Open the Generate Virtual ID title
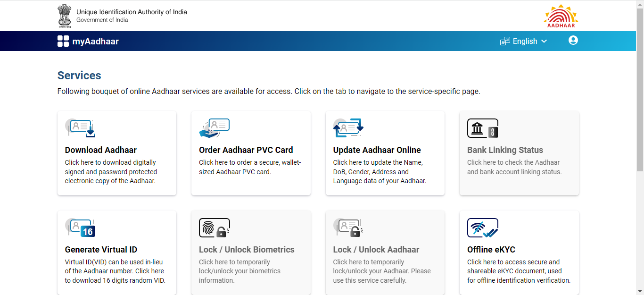The image size is (644, 295). click(x=101, y=250)
